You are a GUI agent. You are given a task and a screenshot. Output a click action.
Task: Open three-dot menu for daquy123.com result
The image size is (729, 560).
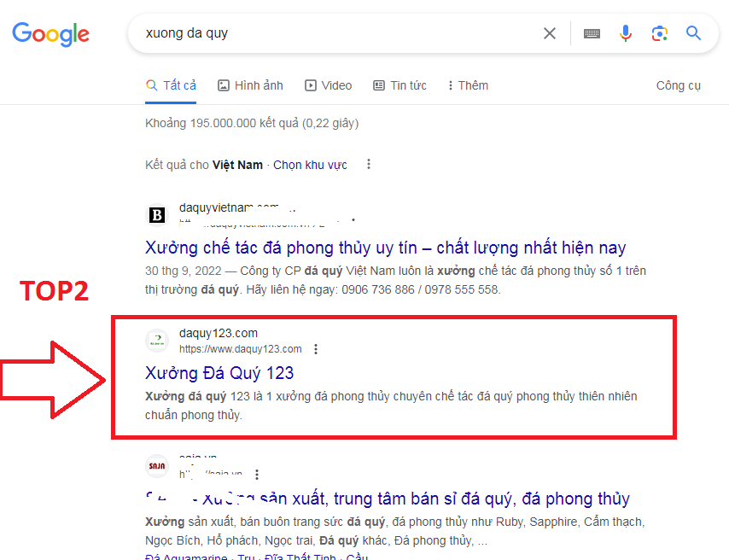tap(316, 349)
